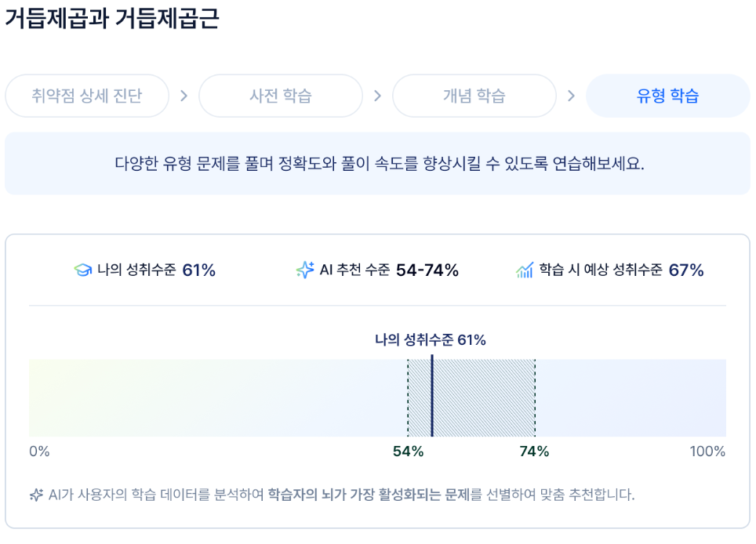The width and height of the screenshot is (756, 544).
Task: Click the blue practice guidance banner
Action: click(x=377, y=163)
